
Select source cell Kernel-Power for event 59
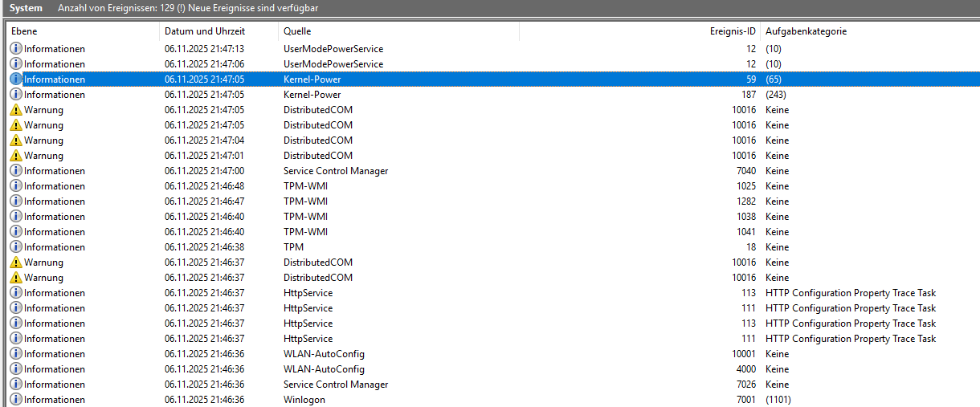312,79
